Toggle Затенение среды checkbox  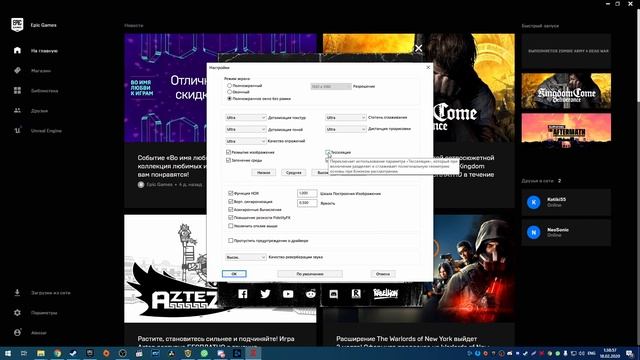tap(229, 160)
